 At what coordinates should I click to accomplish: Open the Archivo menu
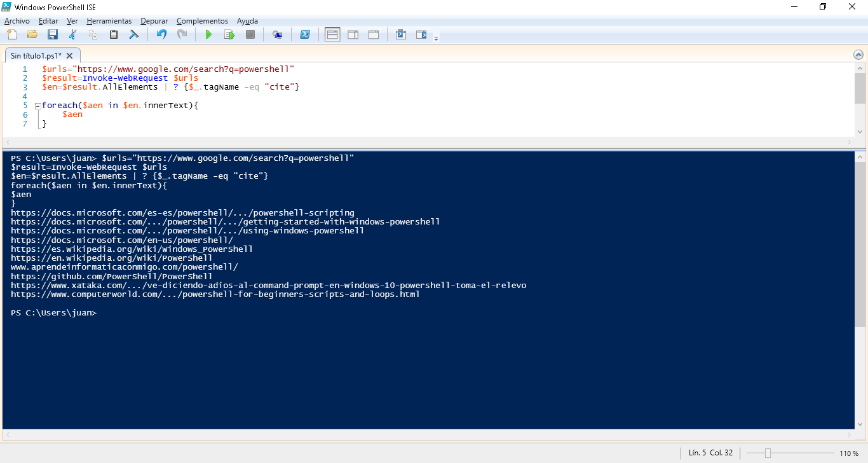click(x=17, y=21)
